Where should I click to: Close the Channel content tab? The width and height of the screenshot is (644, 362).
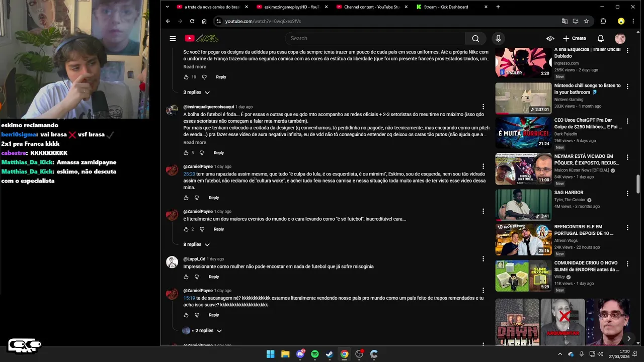(406, 7)
